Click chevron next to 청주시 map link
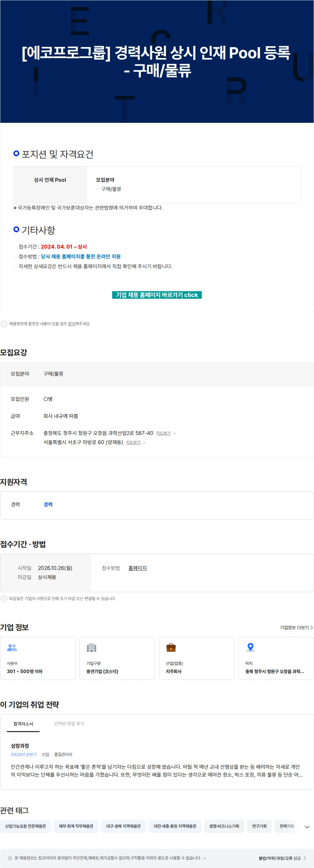Screen dimensions: 314x868 coord(174,433)
